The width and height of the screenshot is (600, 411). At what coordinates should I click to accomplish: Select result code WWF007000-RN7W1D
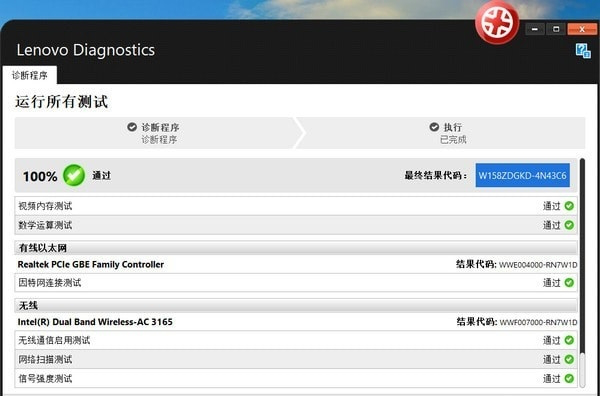click(x=538, y=322)
